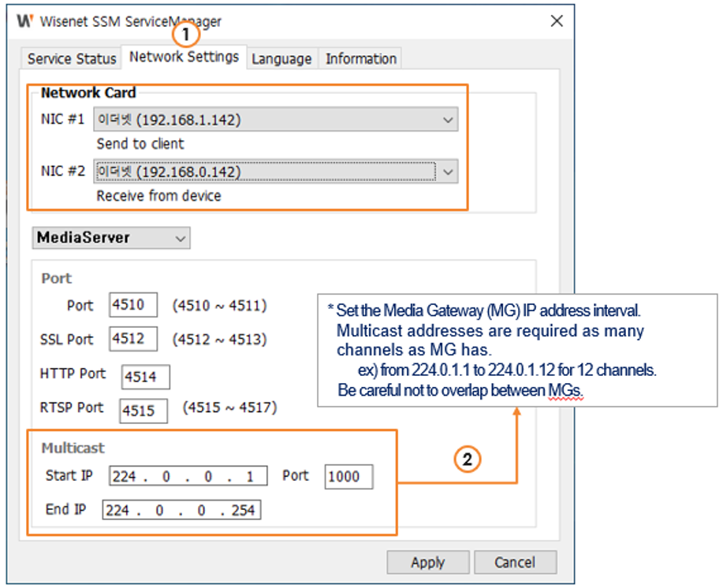This screenshot has height=588, width=719.
Task: Select the SSL Port input field
Action: click(133, 340)
